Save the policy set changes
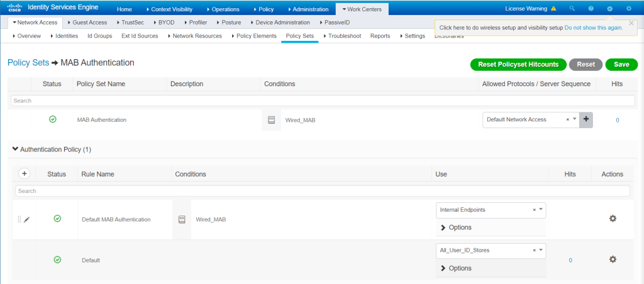Image resolution: width=644 pixels, height=284 pixels. click(x=621, y=65)
